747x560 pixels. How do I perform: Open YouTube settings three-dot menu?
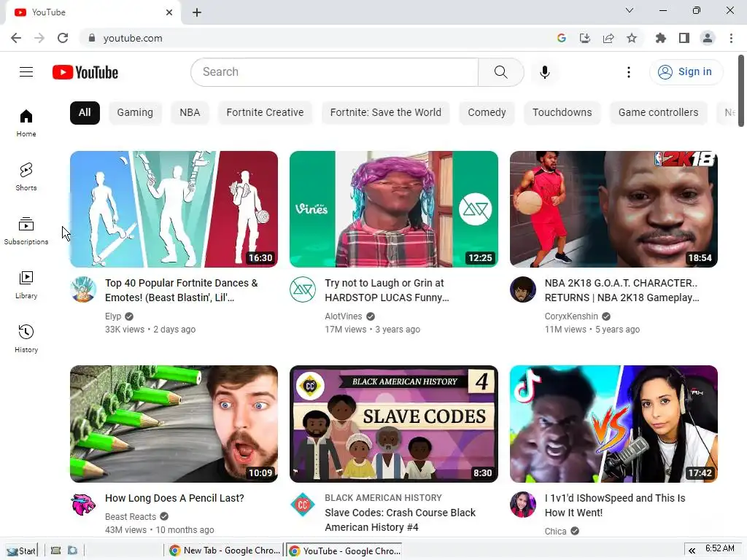click(x=628, y=72)
